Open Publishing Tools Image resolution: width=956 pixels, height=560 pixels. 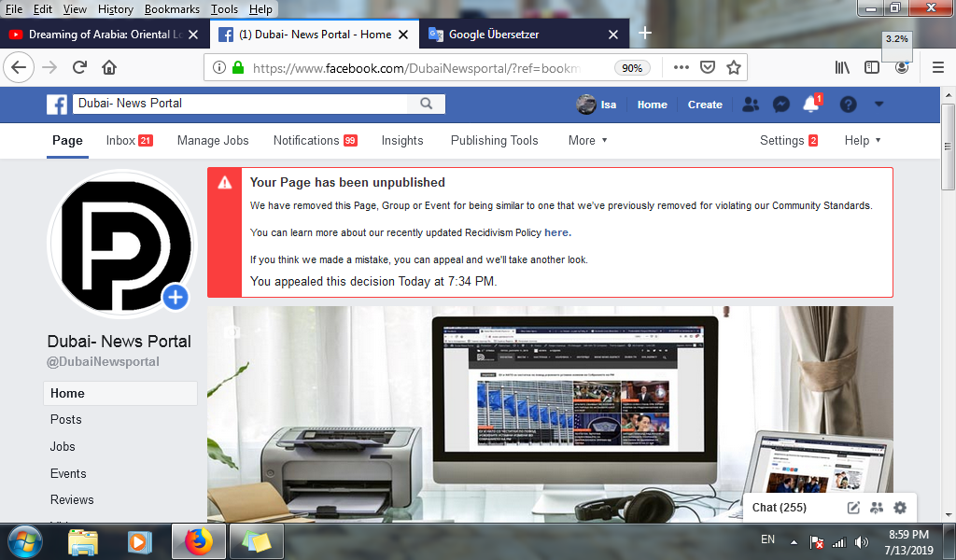tap(494, 140)
